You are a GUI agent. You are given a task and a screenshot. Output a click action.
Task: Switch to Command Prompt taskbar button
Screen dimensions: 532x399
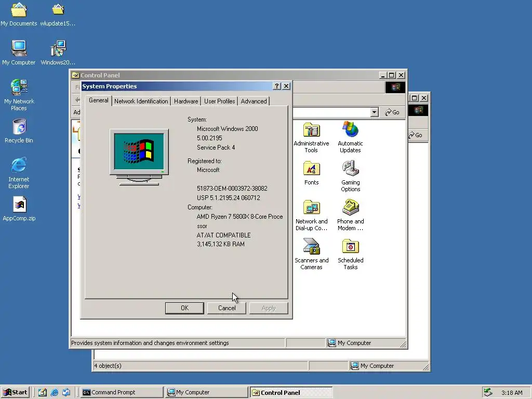click(122, 392)
